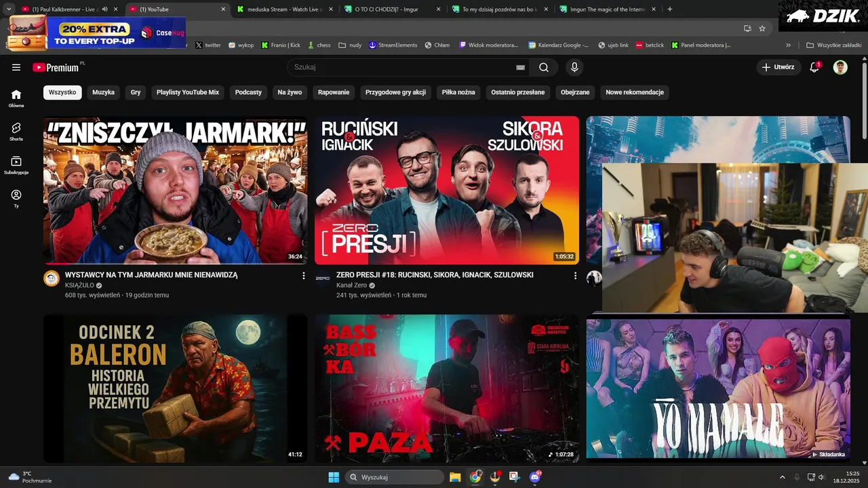Select the Muzyka filter chip

click(104, 92)
